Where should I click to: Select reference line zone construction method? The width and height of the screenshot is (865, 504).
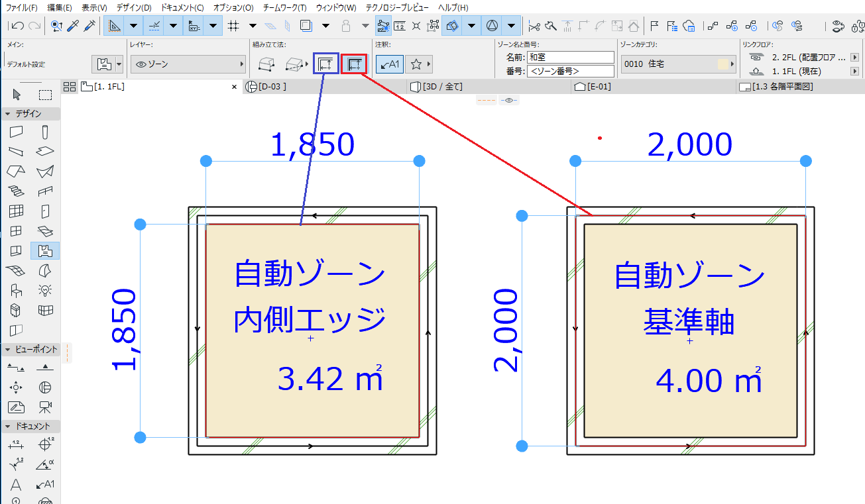(354, 64)
